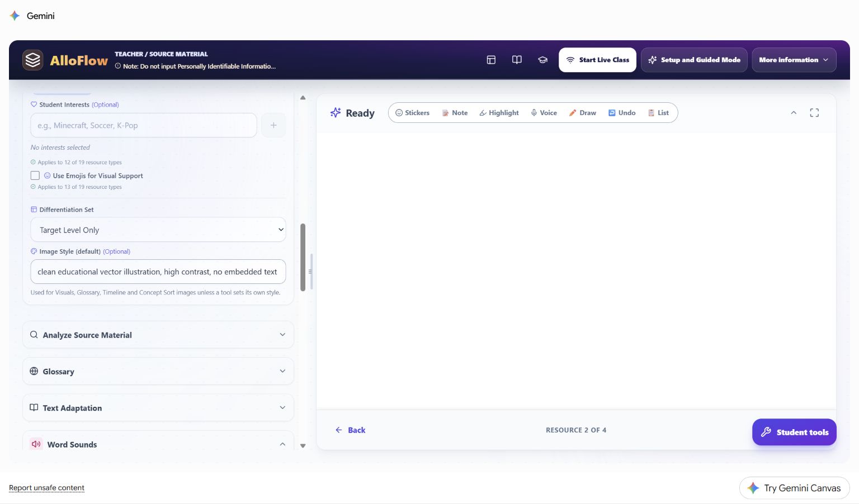Activate the Voice microphone tool
This screenshot has width=859, height=504.
point(544,113)
